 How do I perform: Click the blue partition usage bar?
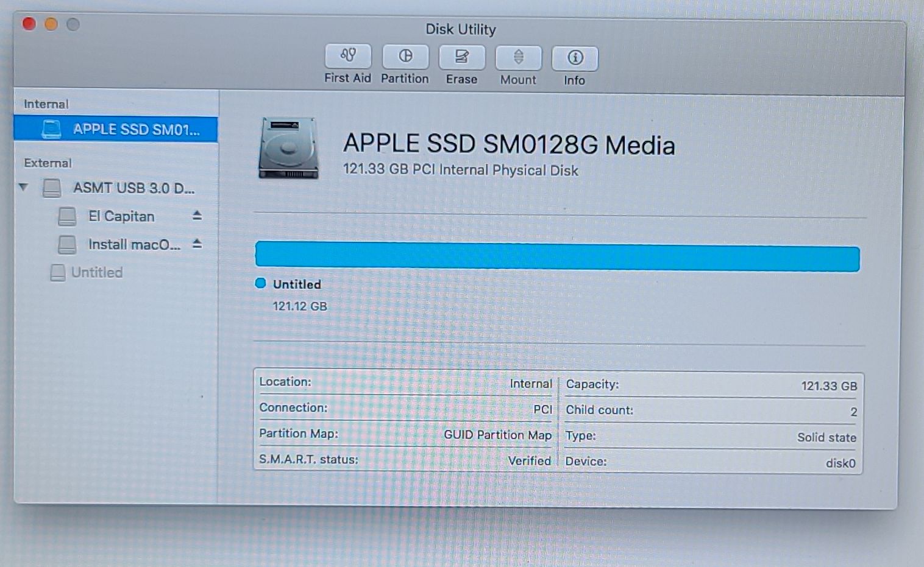click(x=556, y=256)
